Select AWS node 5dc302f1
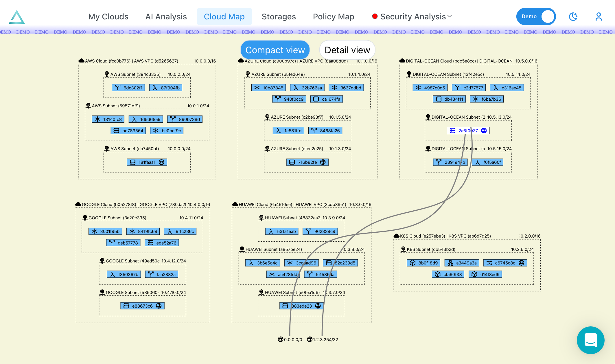The image size is (615, 364). click(x=128, y=88)
